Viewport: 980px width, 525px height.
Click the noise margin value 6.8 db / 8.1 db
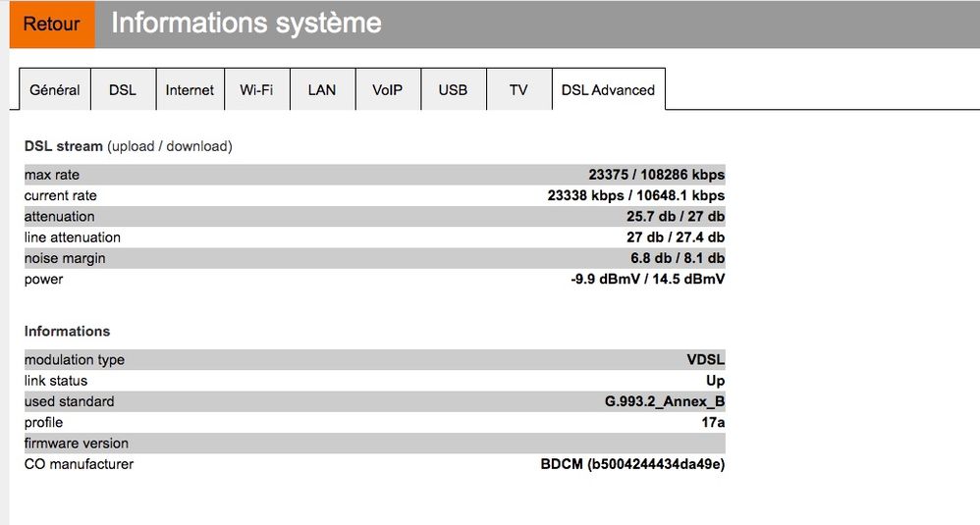click(x=678, y=258)
